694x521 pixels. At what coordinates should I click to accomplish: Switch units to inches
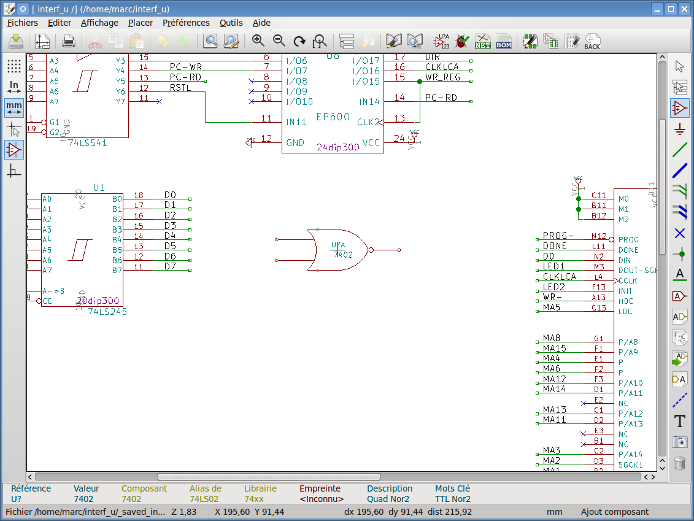click(x=14, y=86)
